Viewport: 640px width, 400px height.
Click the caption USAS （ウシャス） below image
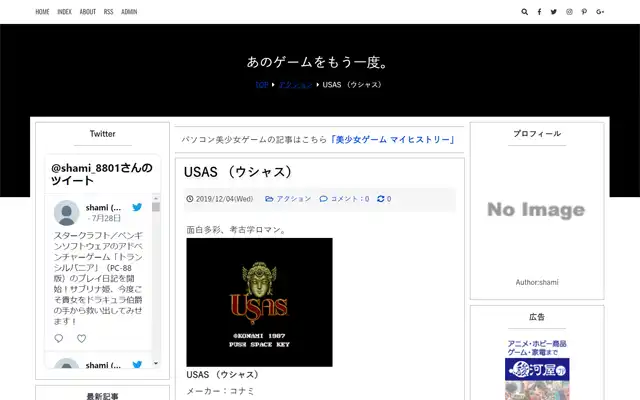click(x=223, y=375)
